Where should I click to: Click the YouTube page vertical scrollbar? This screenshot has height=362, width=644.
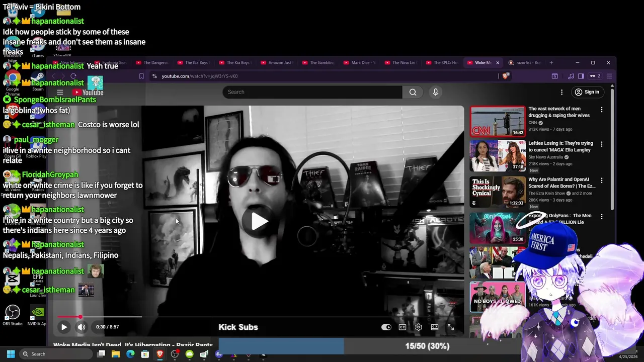[x=612, y=148]
